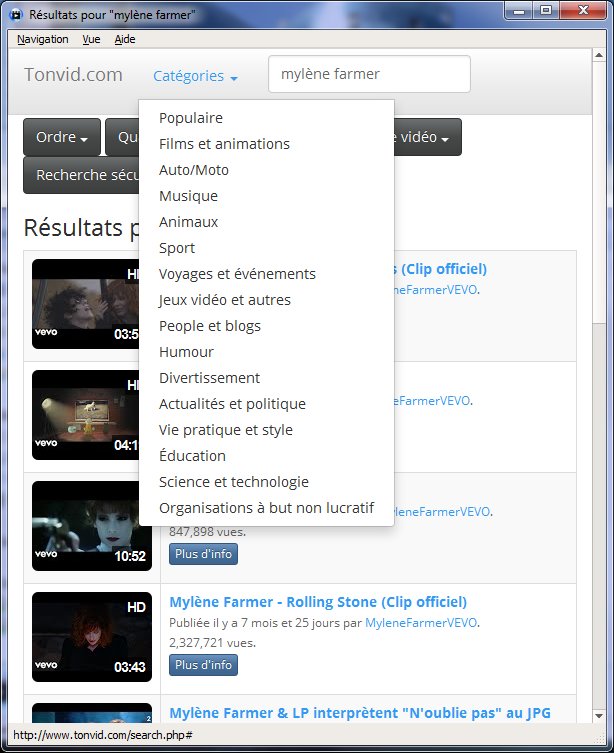Screen dimensions: 614x753
Task: Click the Tonvid.com site logo
Action: point(73,75)
